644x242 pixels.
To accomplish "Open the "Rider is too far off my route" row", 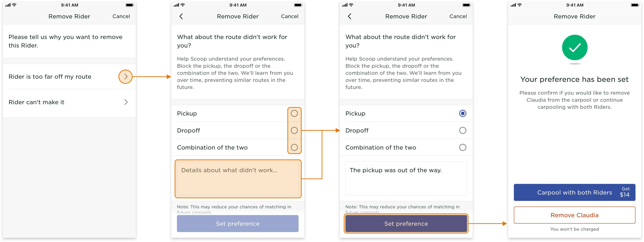I will click(x=50, y=77).
